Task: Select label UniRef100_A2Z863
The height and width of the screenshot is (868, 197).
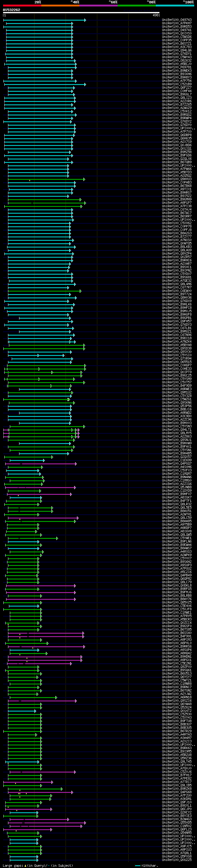Action: pyautogui.click(x=177, y=436)
